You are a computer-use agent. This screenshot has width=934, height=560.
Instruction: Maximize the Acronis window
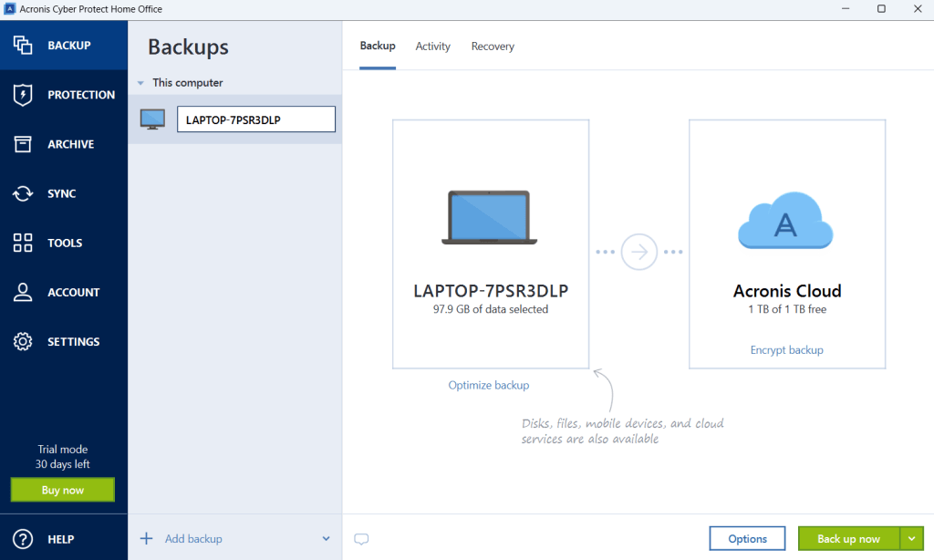tap(882, 9)
